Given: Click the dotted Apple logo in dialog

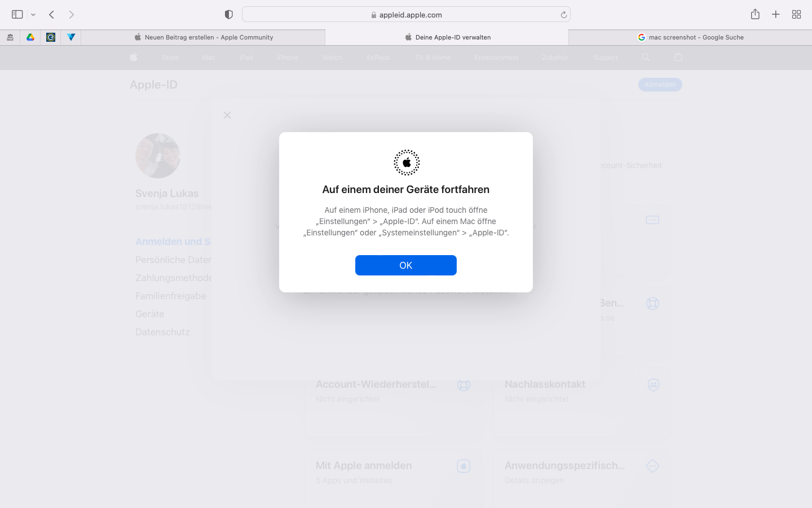Looking at the screenshot, I should coord(407,163).
